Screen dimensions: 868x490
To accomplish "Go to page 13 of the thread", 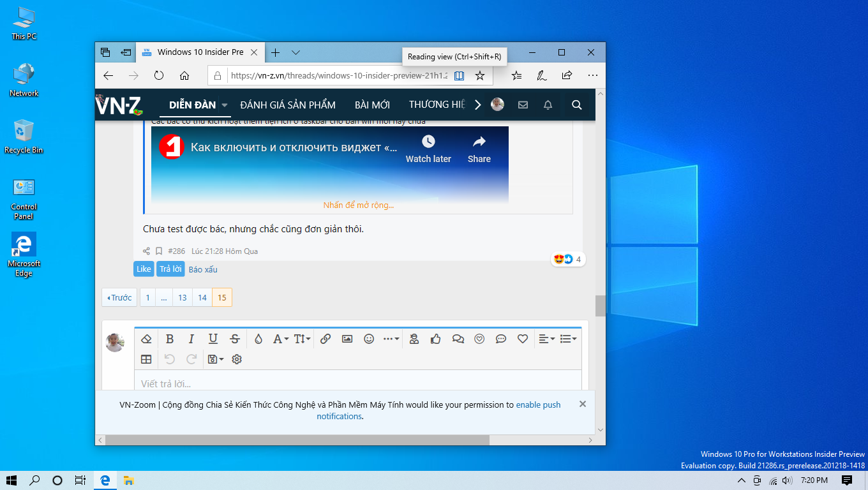I will point(183,297).
